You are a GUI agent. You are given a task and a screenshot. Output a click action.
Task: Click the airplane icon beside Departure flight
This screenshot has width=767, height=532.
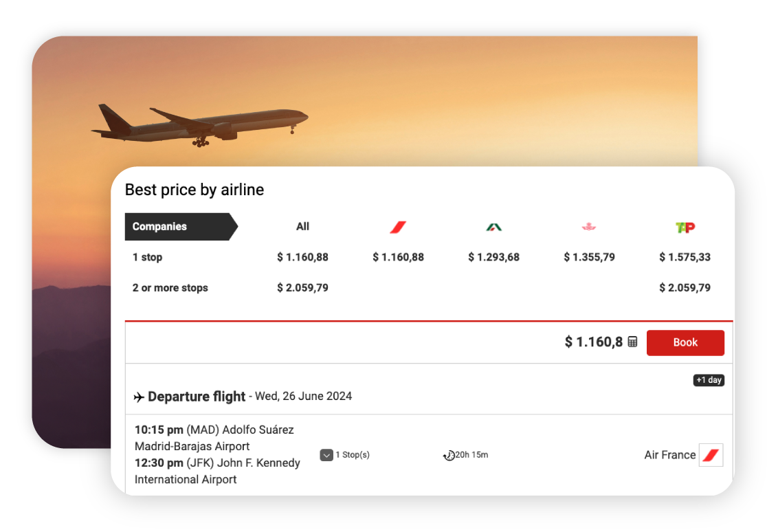[x=139, y=397]
